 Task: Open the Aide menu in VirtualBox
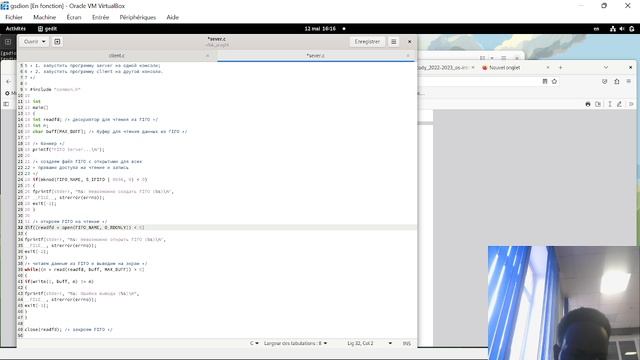coord(173,17)
